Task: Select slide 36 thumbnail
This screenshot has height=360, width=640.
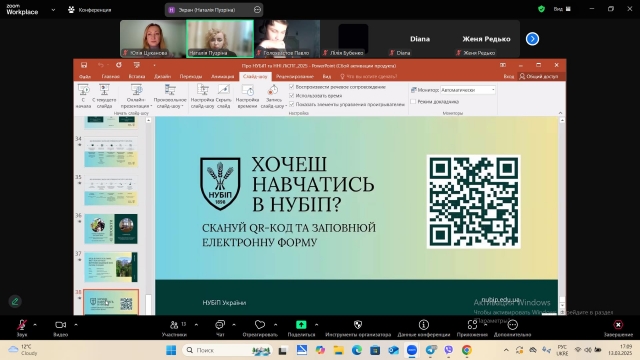Action: (111, 229)
